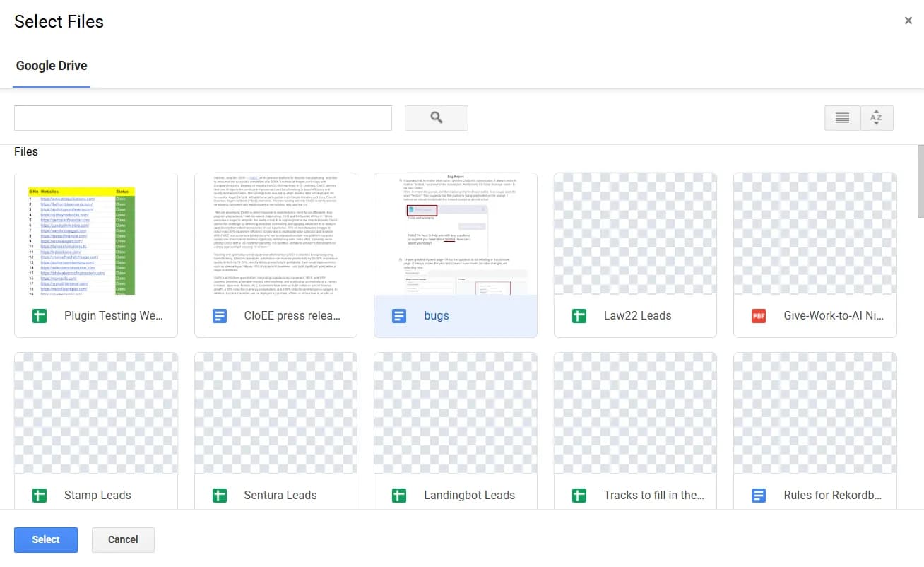Click the Docs icon on CloEE press release

tap(219, 316)
